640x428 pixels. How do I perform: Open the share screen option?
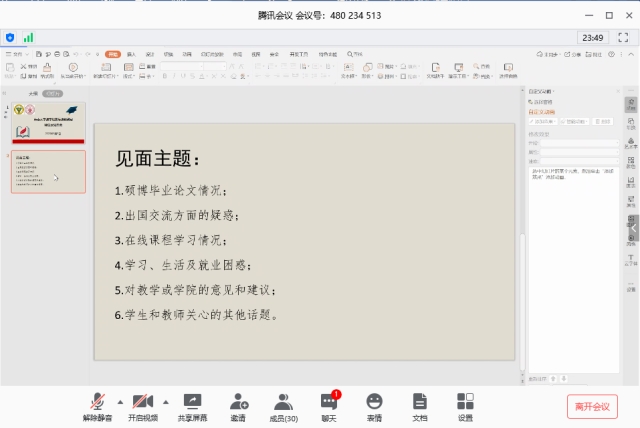(192, 402)
